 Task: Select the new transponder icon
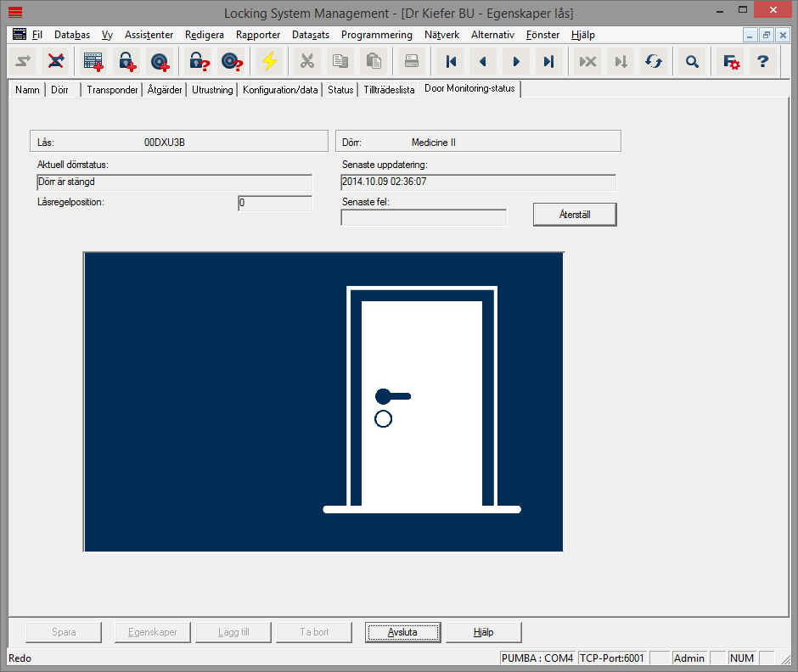click(x=160, y=61)
